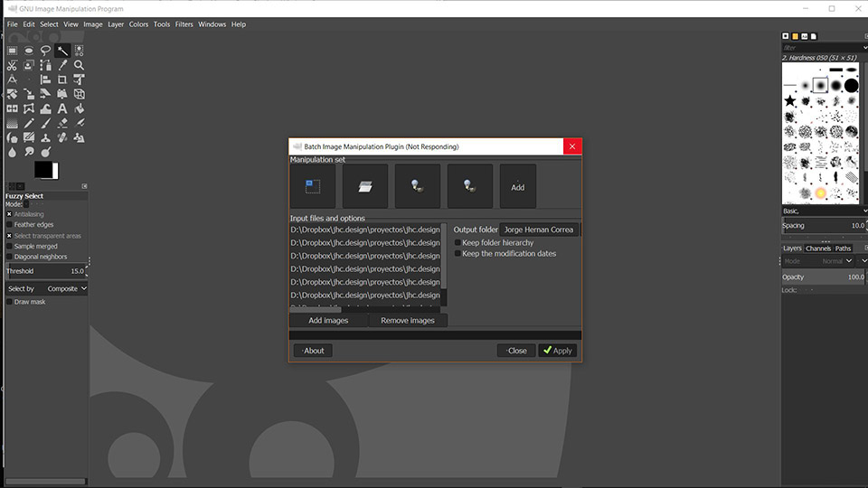Viewport: 868px width, 488px height.
Task: Click the Remove images button
Action: tap(408, 320)
